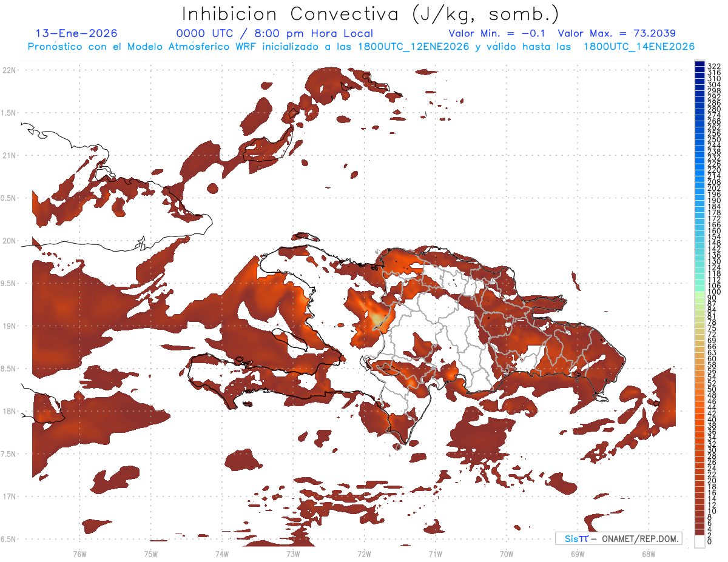Click the '18N' latitude label
The image size is (728, 562).
point(10,411)
